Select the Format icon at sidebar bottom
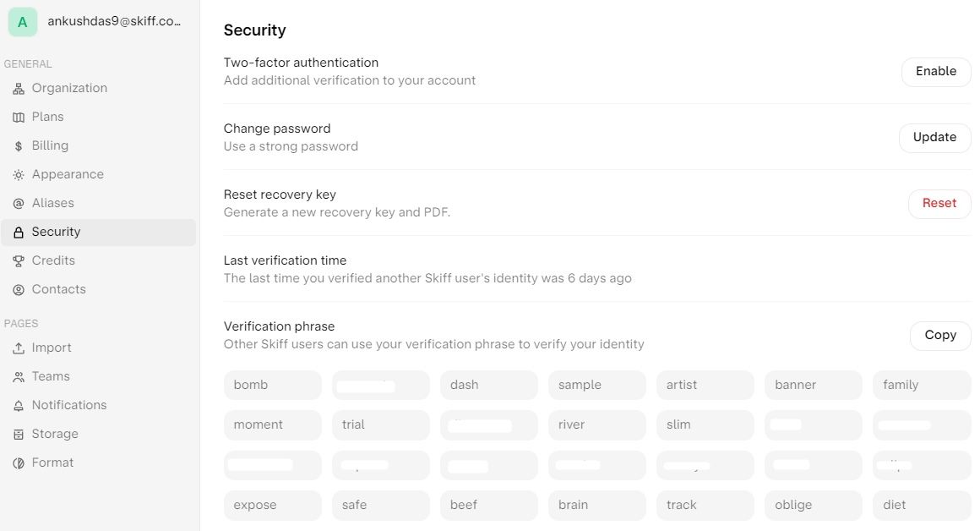This screenshot has height=531, width=980. 18,463
